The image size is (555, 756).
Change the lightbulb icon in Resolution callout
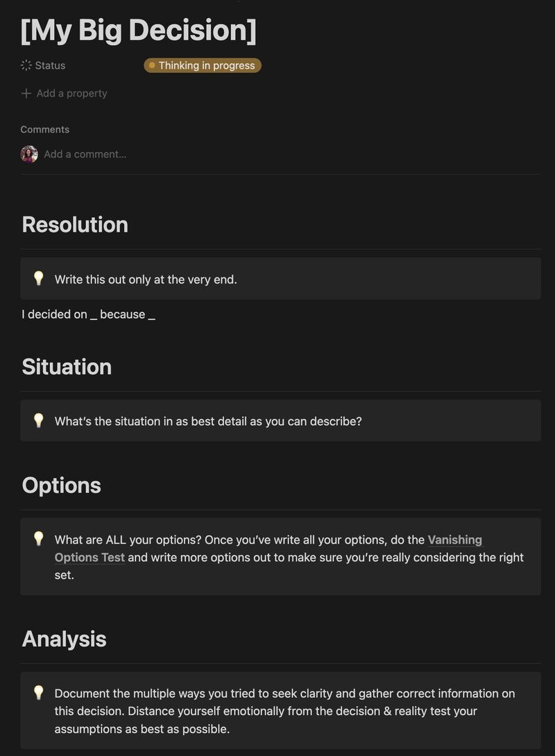39,279
